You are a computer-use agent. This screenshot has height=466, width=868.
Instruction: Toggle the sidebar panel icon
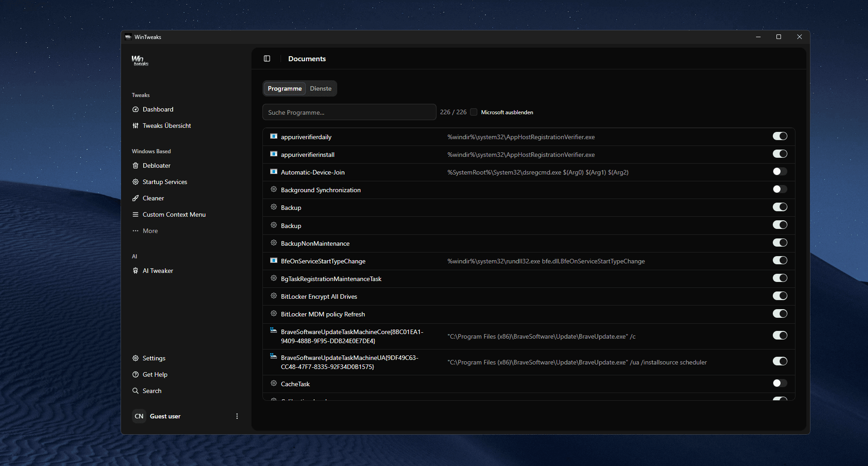pyautogui.click(x=267, y=58)
